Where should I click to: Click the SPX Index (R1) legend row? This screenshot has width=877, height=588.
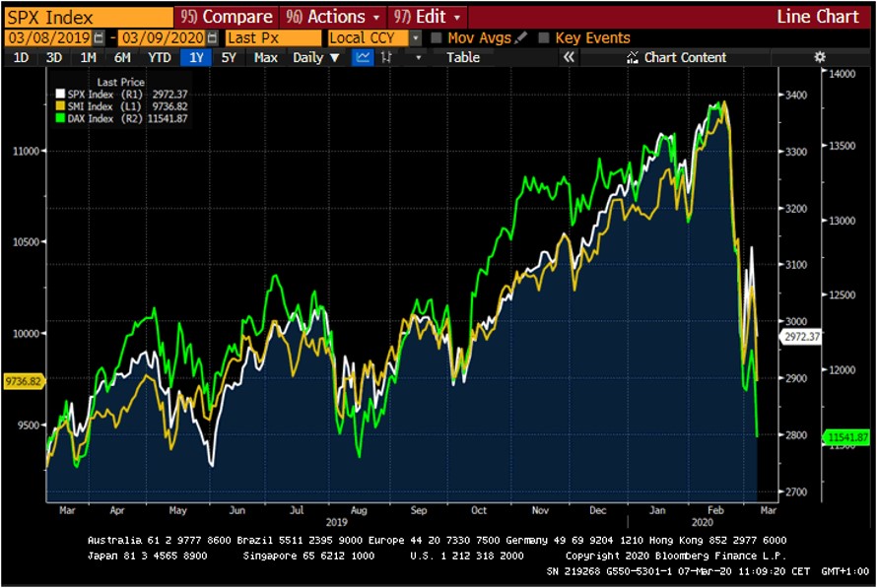pos(122,94)
